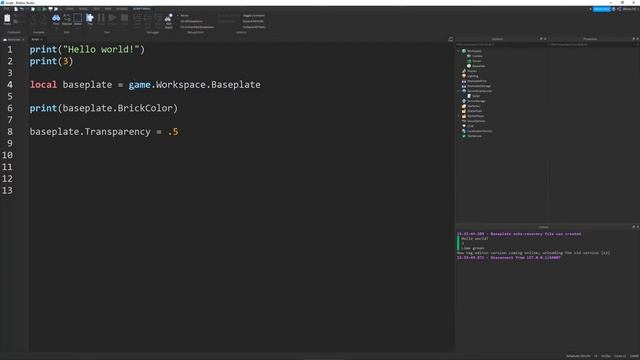Select the Script editor tab
The height and width of the screenshot is (360, 640).
pyautogui.click(x=37, y=40)
